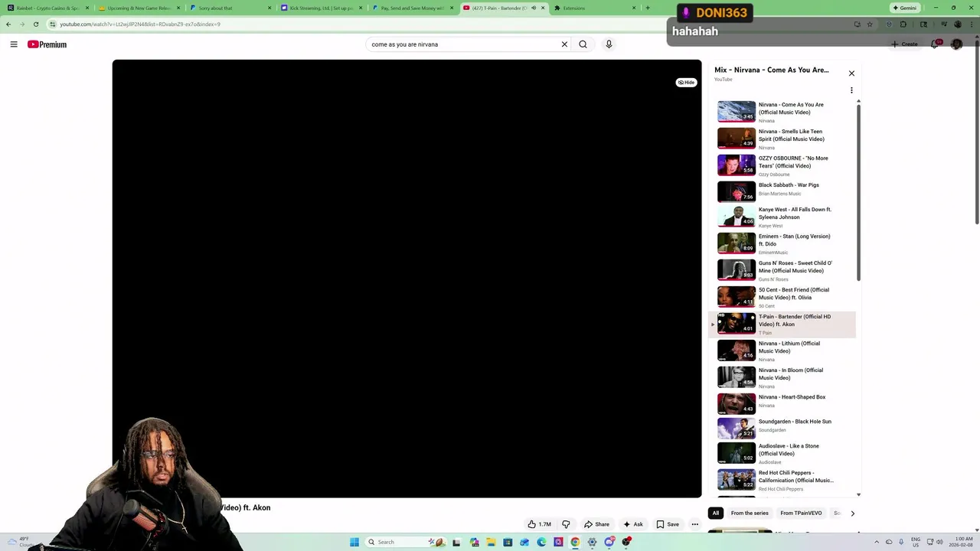This screenshot has width=980, height=551.
Task: Open Chrome from taskbar
Action: (575, 543)
